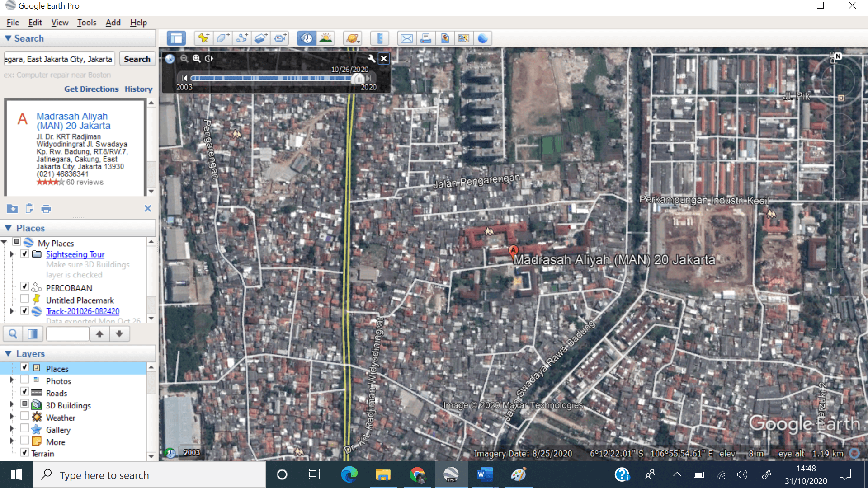View in Google Maps toolbar icon
Screen dimensions: 868x488
click(x=464, y=38)
